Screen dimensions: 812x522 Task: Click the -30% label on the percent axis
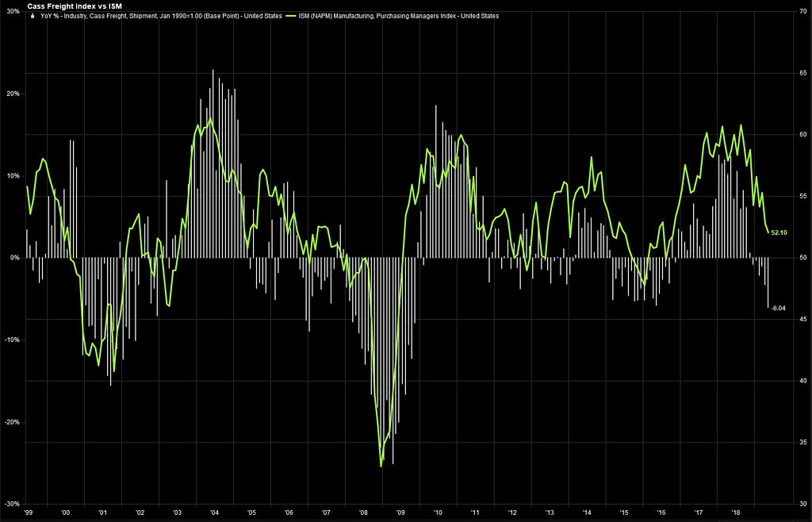tap(11, 503)
